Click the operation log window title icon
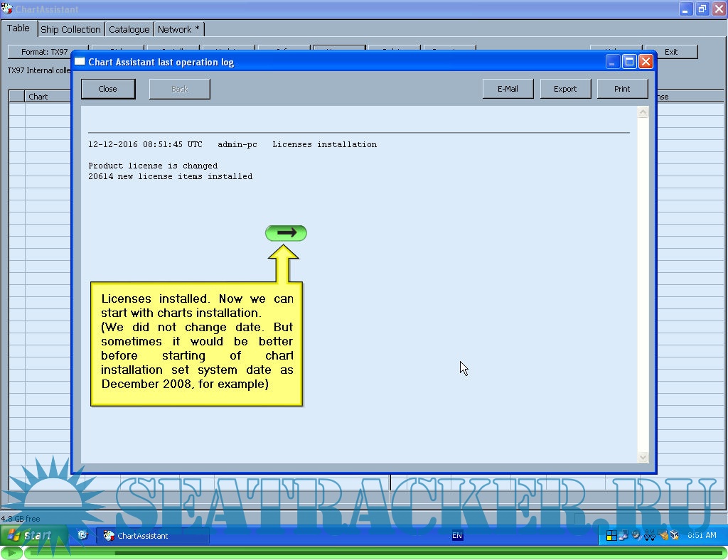Viewport: 728px width, 560px height. pyautogui.click(x=80, y=62)
